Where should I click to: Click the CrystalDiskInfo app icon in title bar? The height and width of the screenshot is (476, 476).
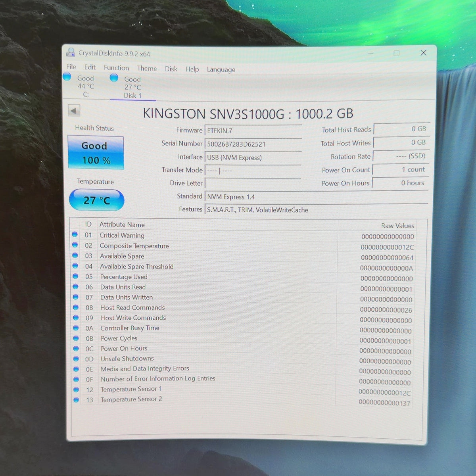point(71,52)
